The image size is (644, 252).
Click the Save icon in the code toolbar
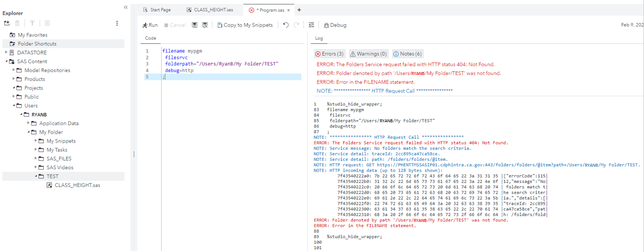pos(195,25)
